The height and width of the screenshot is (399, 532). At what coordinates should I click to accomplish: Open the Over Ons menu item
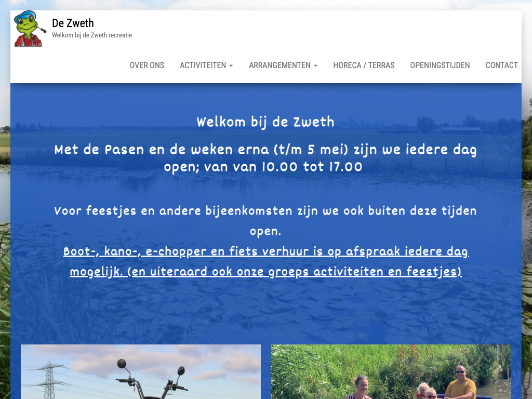(147, 65)
